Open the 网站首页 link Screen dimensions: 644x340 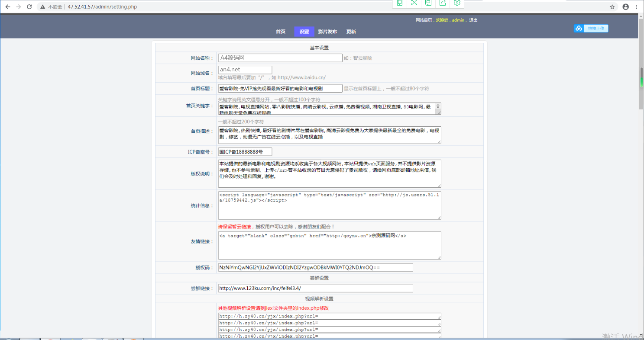424,20
